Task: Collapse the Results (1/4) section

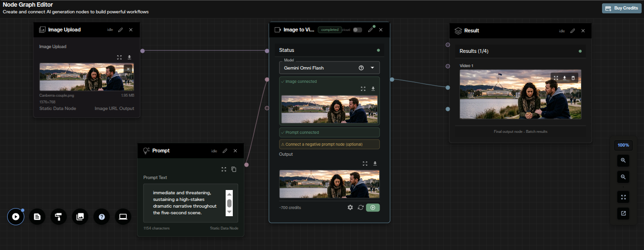Action: pyautogui.click(x=520, y=51)
